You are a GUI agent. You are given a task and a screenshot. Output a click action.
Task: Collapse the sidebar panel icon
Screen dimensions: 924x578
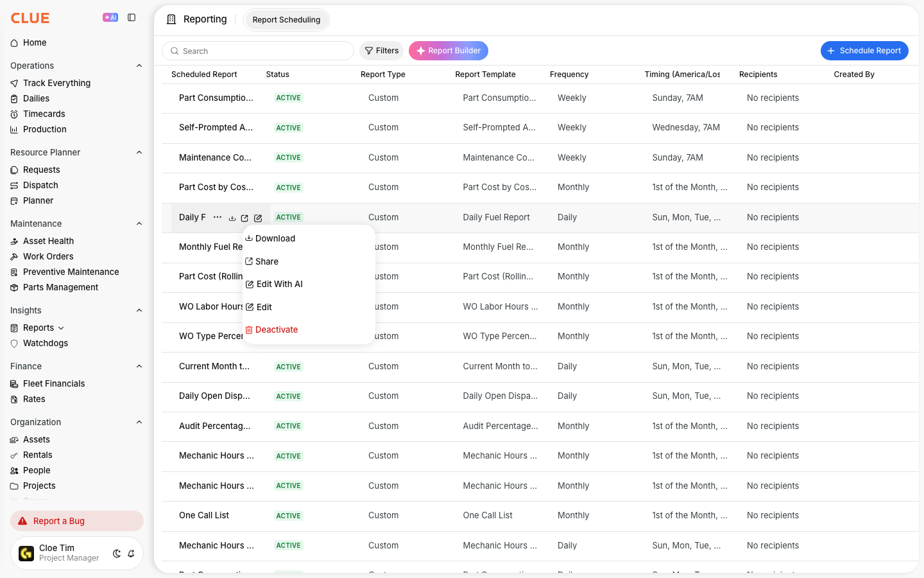[x=132, y=17]
